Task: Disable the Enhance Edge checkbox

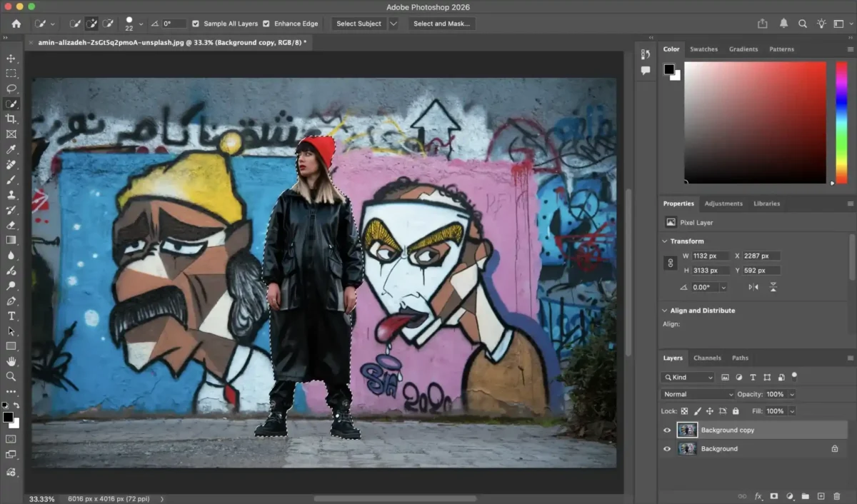Action: 266,24
